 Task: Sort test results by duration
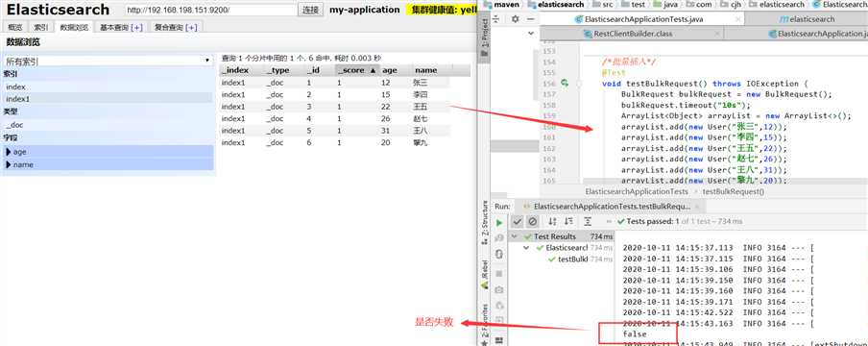click(x=567, y=221)
